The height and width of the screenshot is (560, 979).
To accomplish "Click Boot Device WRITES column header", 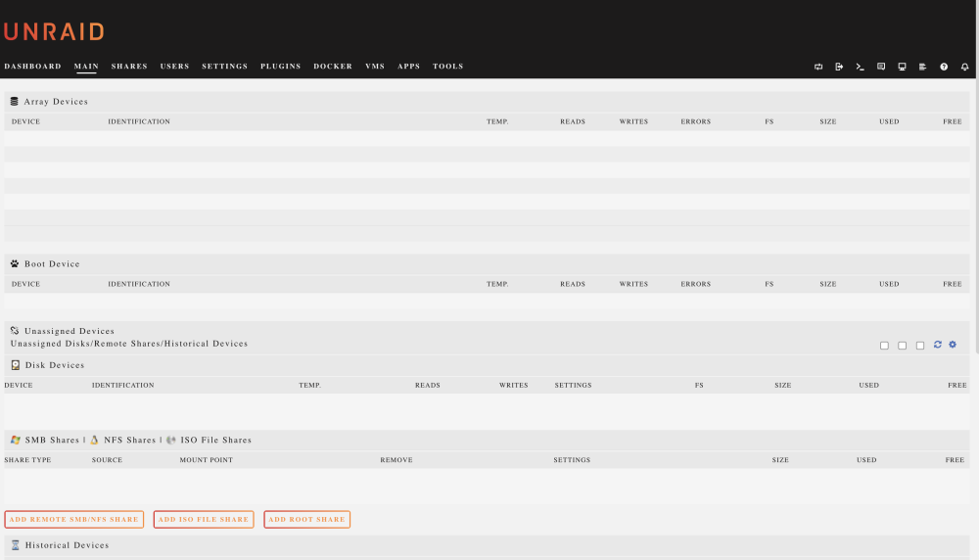I will [633, 284].
